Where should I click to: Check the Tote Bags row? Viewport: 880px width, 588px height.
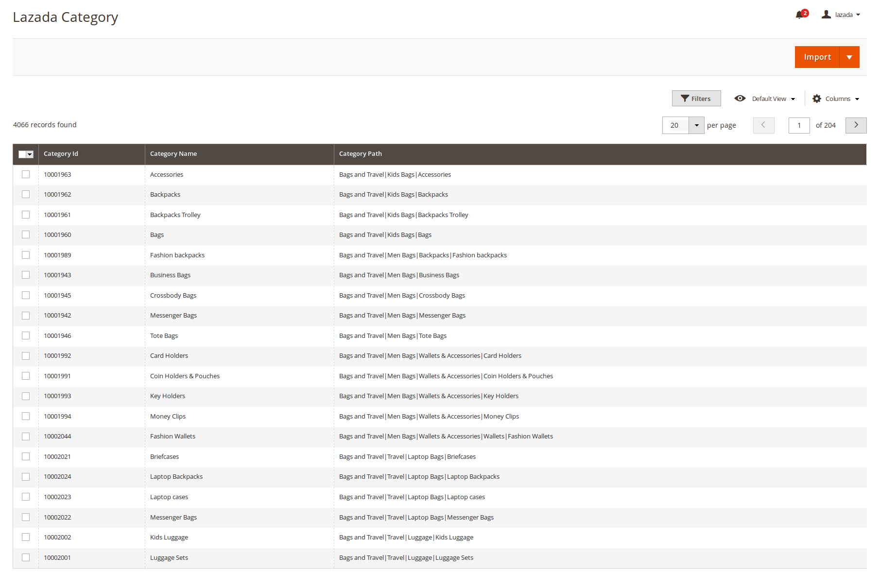[x=26, y=336]
